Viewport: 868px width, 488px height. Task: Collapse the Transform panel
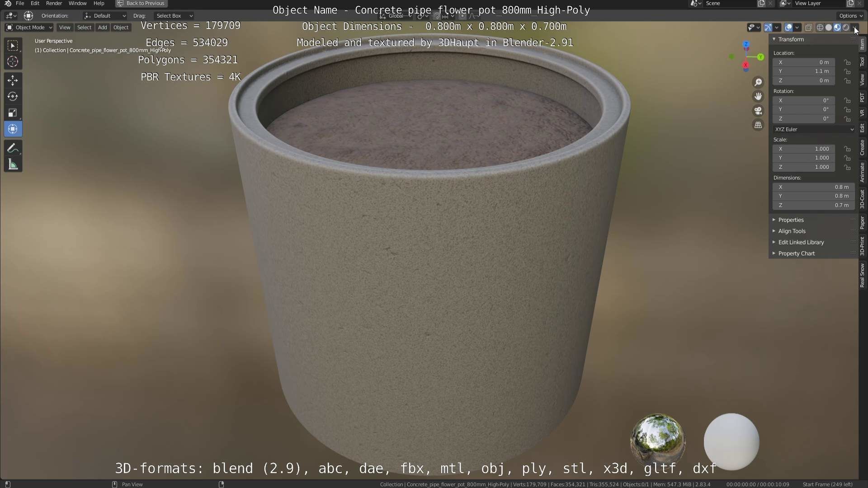(774, 39)
